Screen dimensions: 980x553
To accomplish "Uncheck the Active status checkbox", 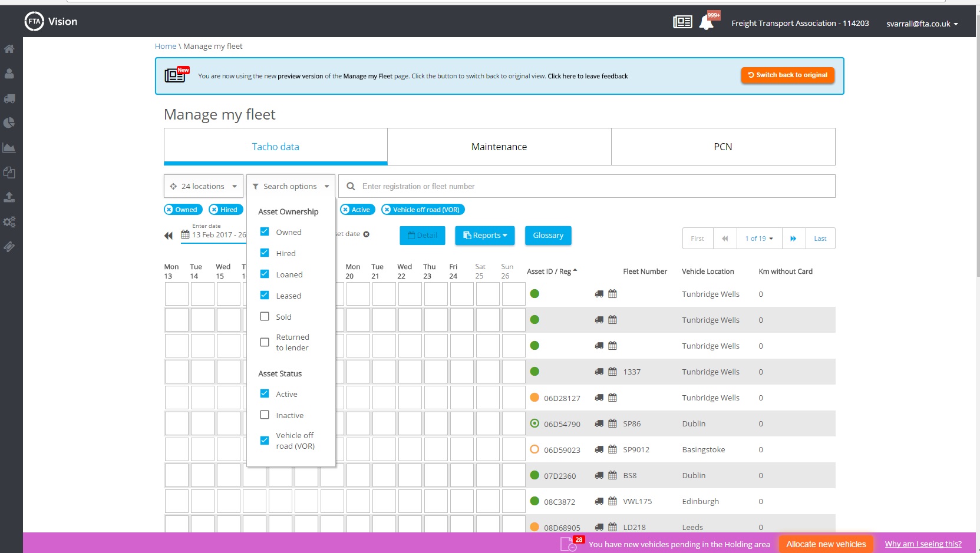I will 265,393.
